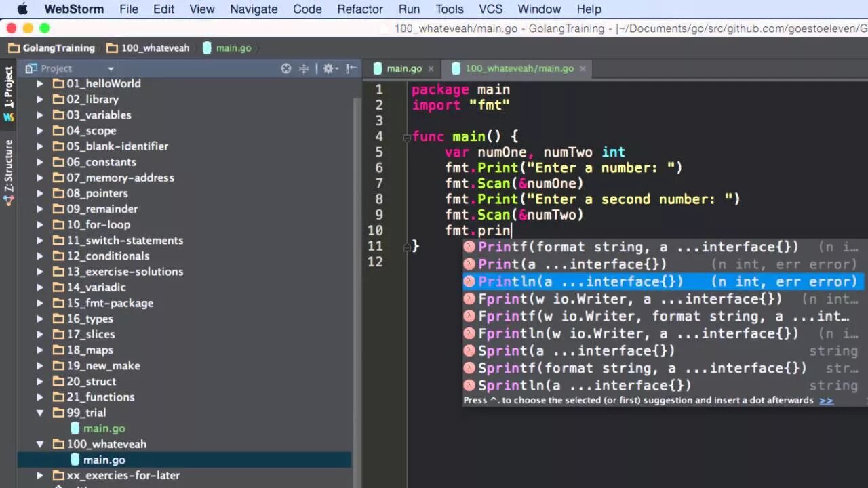Expand the 08_pointers folder
The height and width of the screenshot is (488, 868).
40,193
